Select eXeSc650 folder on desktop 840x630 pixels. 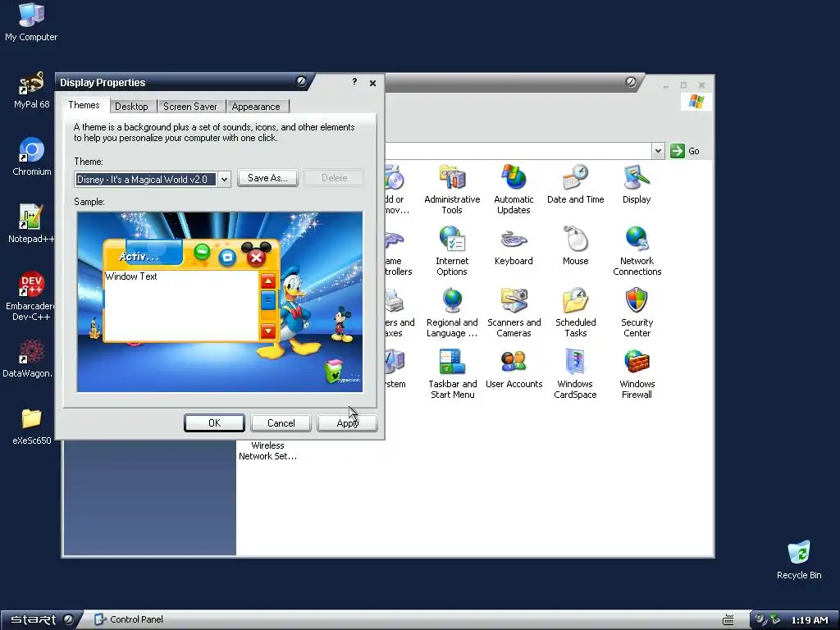point(32,427)
